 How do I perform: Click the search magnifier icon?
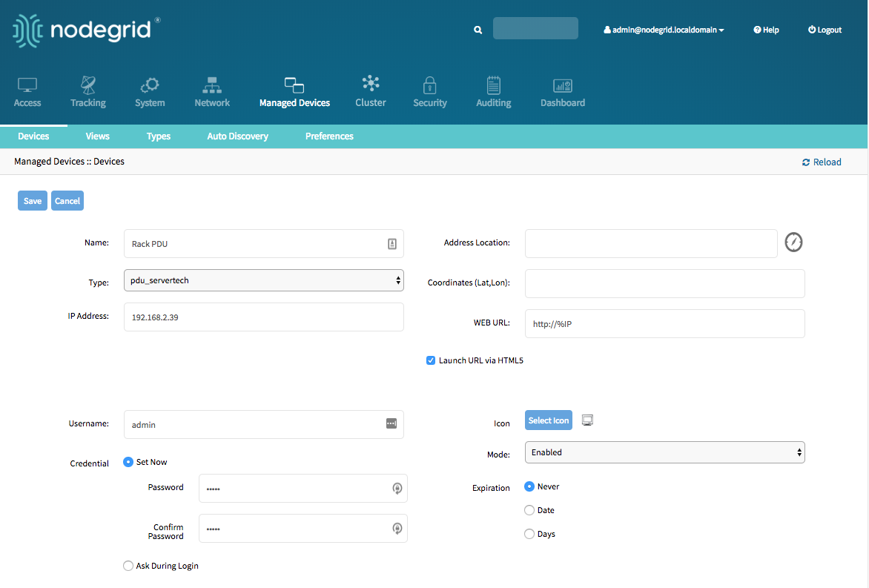point(478,30)
